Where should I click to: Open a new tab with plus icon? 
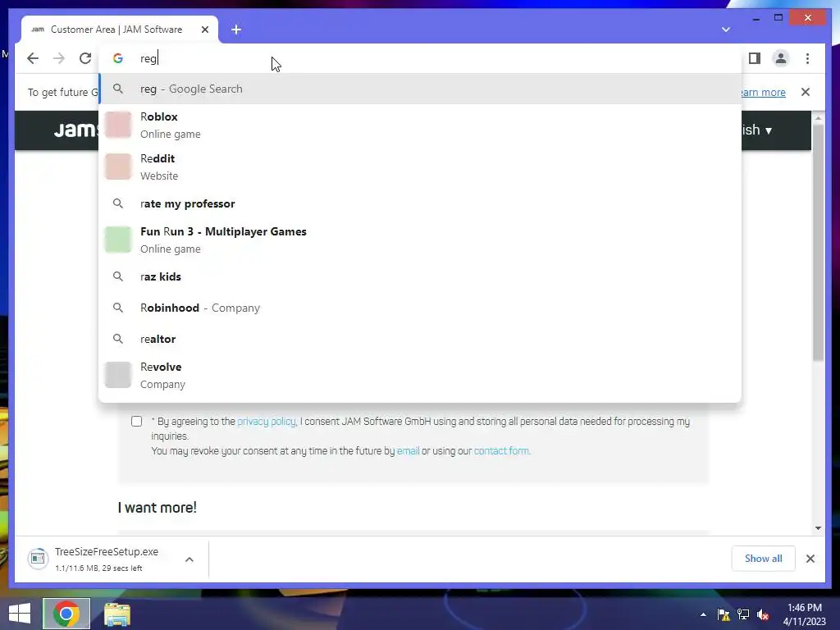(236, 30)
